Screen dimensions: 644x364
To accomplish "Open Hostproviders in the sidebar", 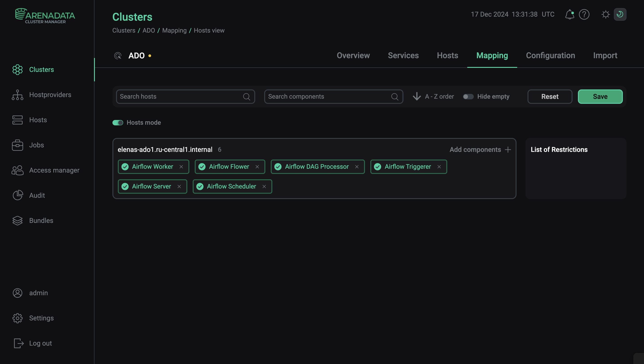I will pyautogui.click(x=50, y=95).
